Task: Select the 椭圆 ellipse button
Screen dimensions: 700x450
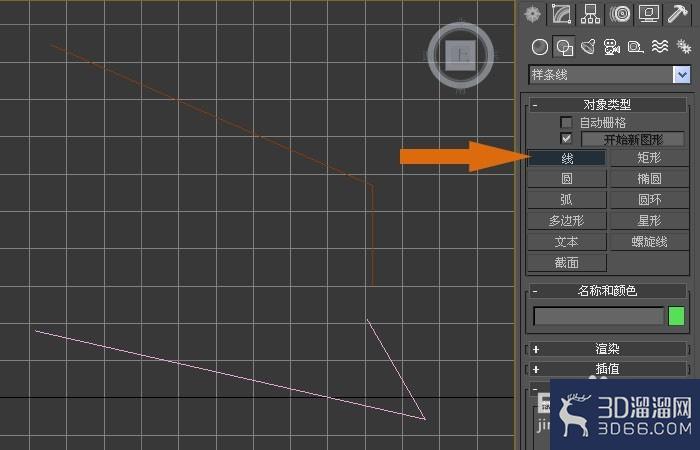Action: pos(650,179)
